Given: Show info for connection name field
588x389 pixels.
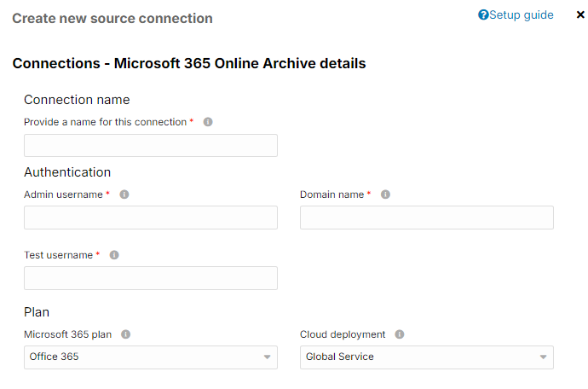Looking at the screenshot, I should [208, 122].
